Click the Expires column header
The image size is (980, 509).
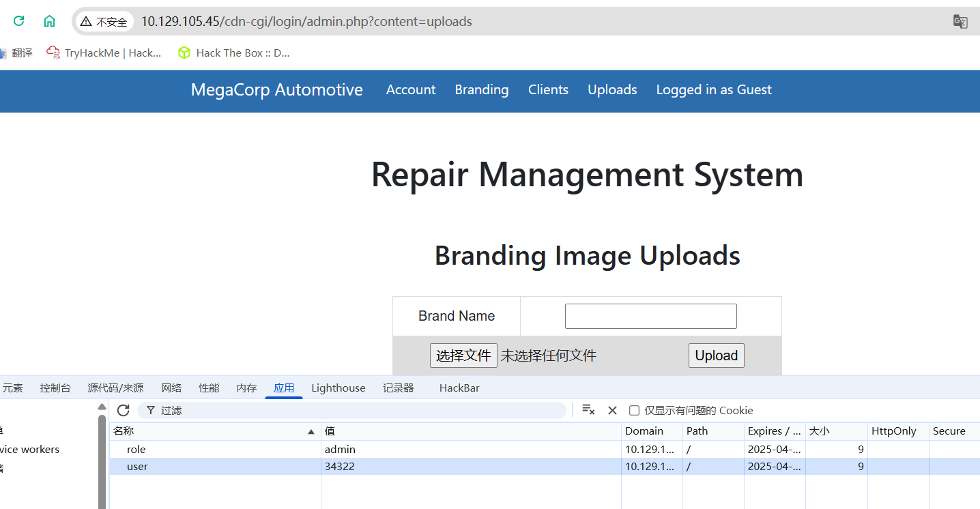pos(775,431)
